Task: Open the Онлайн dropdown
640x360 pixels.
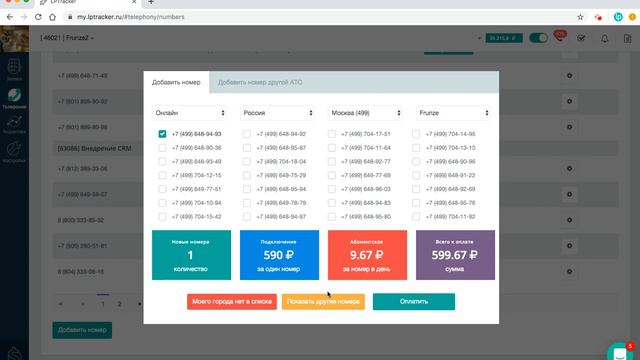Action: coord(189,113)
